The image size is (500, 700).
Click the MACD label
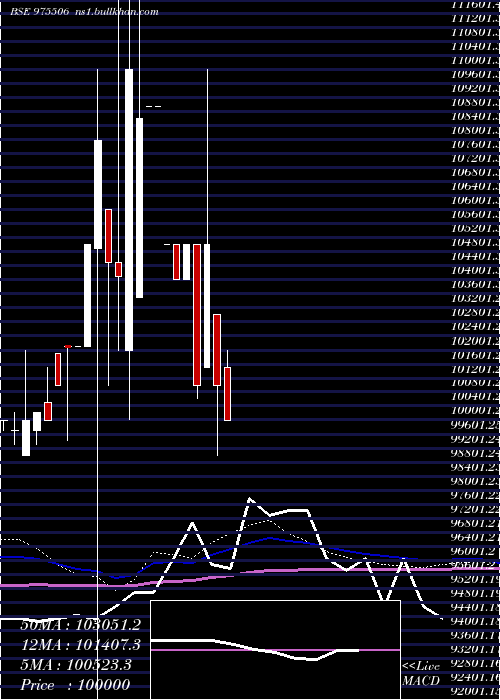(x=421, y=681)
